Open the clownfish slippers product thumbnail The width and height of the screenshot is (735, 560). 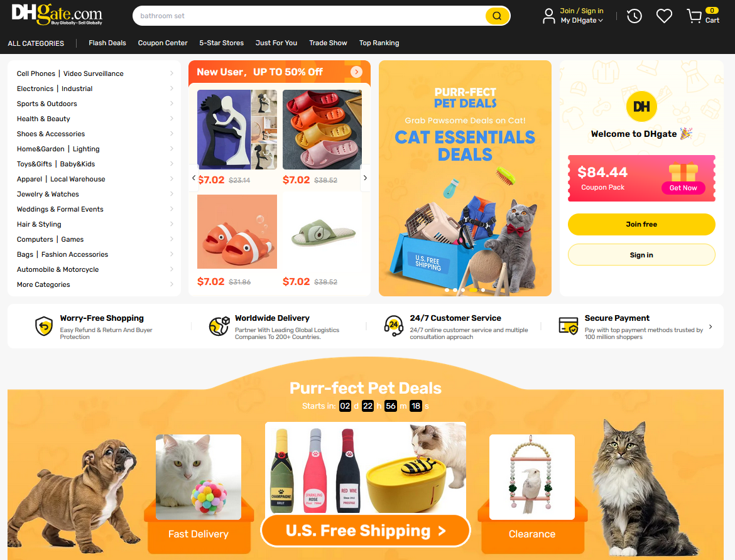237,232
